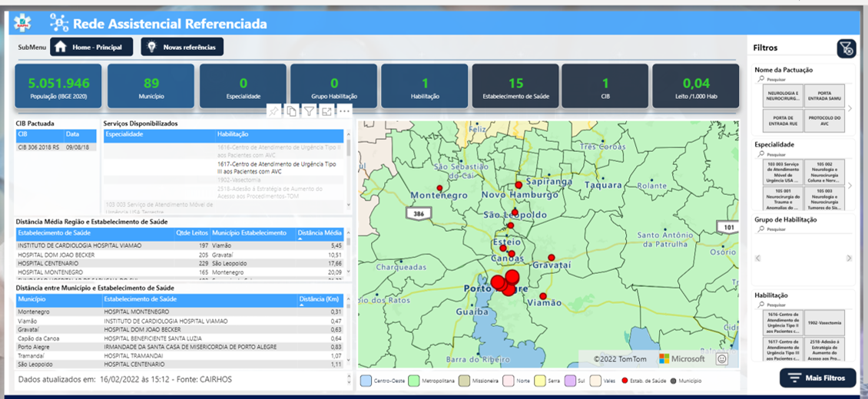868x399 pixels.
Task: Sort by Distância Média column header
Action: point(319,233)
